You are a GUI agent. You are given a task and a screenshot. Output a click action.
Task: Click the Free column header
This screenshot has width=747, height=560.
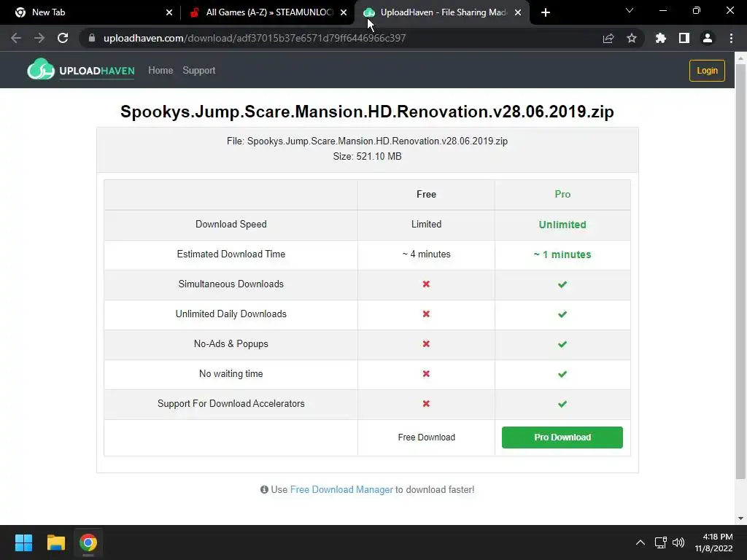pyautogui.click(x=426, y=194)
